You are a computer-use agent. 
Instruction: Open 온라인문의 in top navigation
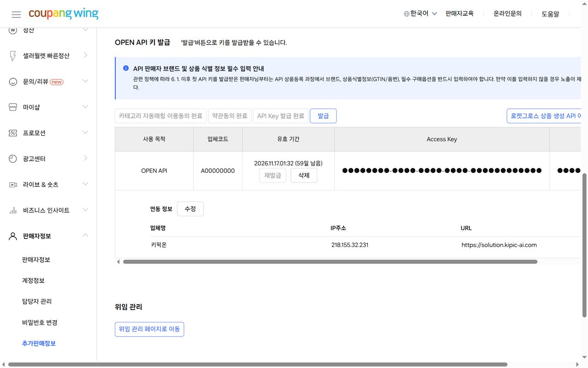tap(508, 14)
